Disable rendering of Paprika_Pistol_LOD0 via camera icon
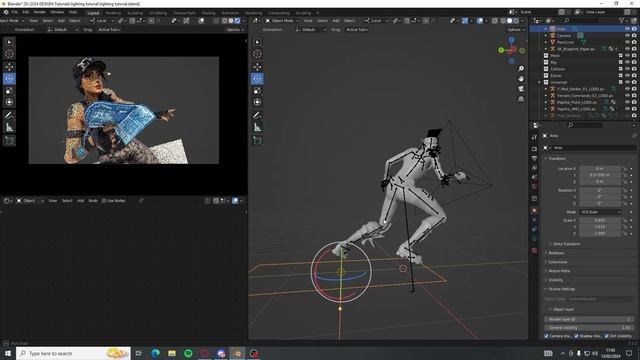This screenshot has height=360, width=640. click(634, 102)
